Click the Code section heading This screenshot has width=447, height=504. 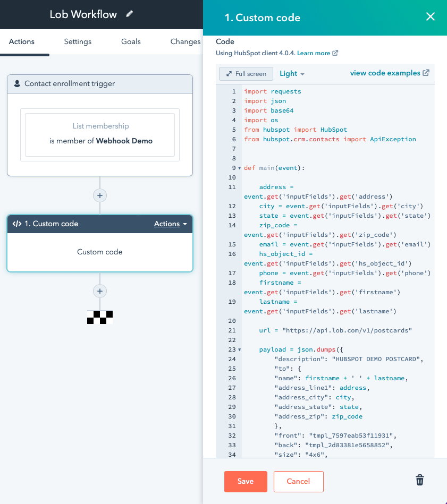click(225, 41)
